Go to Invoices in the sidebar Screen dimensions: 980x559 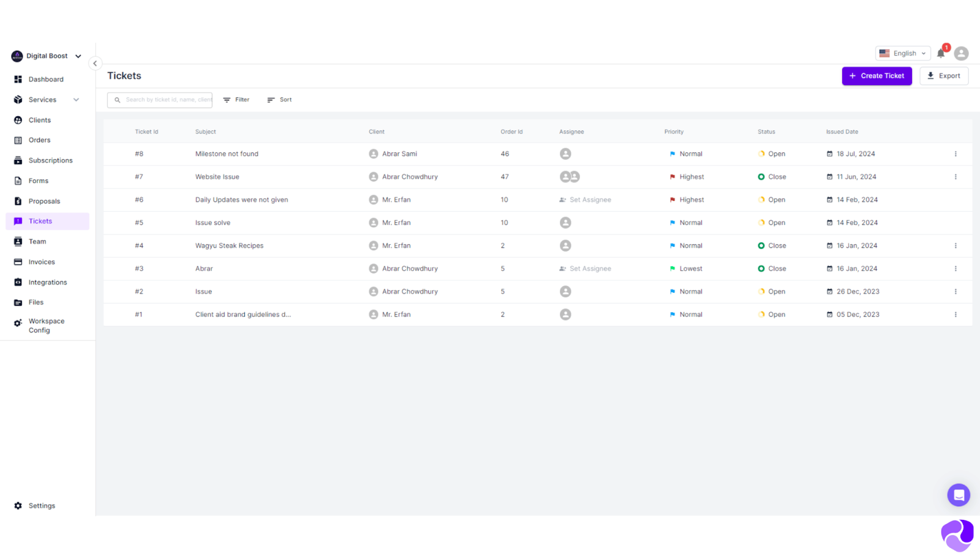pos(42,262)
